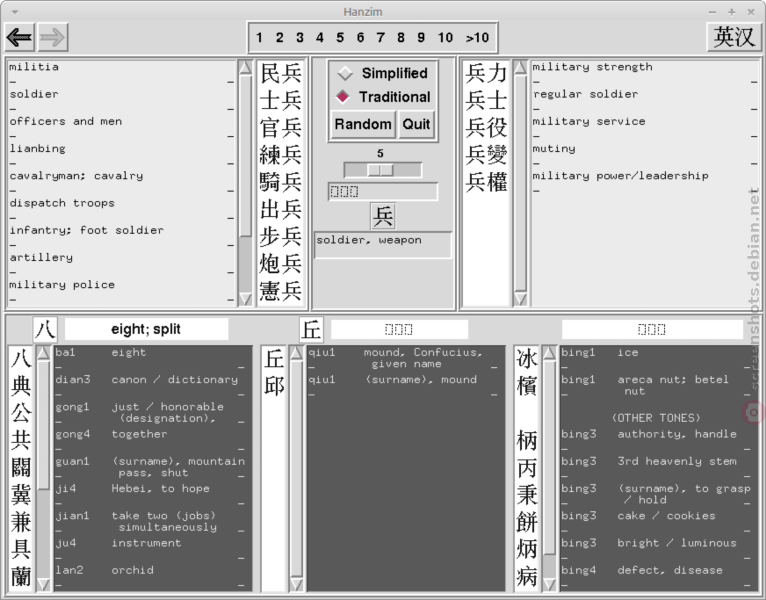766x600 pixels.
Task: Click the down arrow of 八 list scrollbar
Action: (43, 584)
